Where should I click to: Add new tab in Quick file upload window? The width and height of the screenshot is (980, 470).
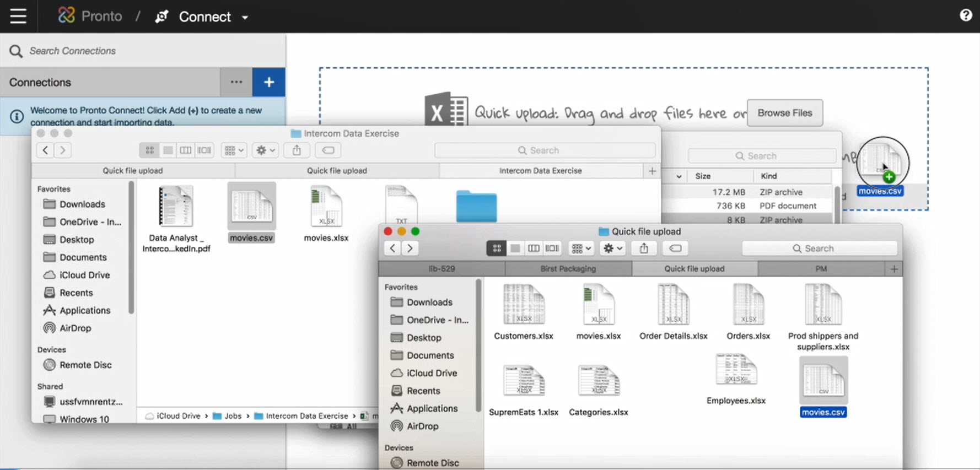click(x=894, y=269)
